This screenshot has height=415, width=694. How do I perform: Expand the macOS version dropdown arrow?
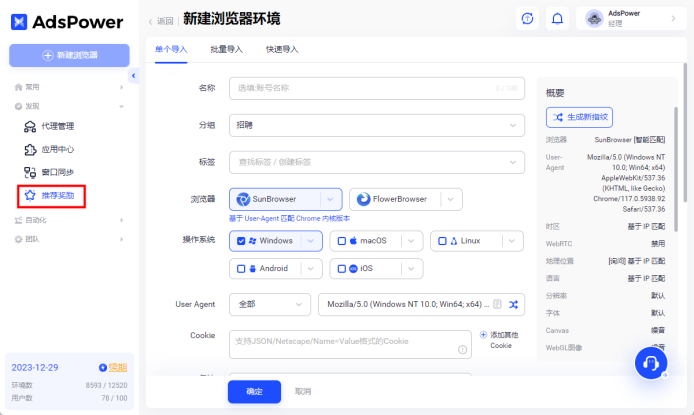pos(411,241)
